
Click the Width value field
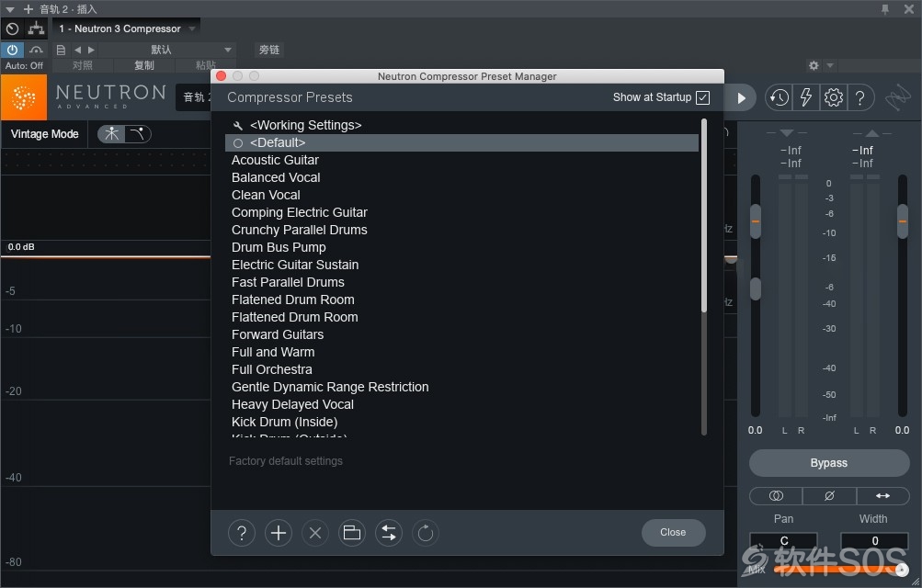874,540
